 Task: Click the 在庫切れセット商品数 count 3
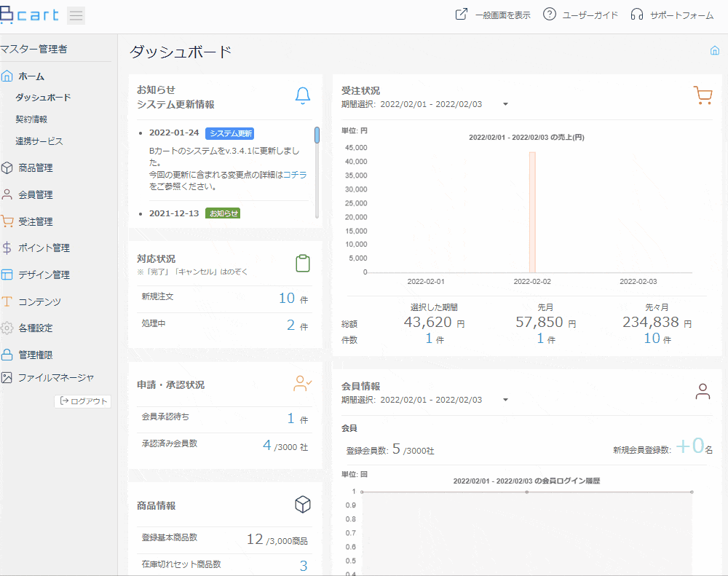(303, 566)
